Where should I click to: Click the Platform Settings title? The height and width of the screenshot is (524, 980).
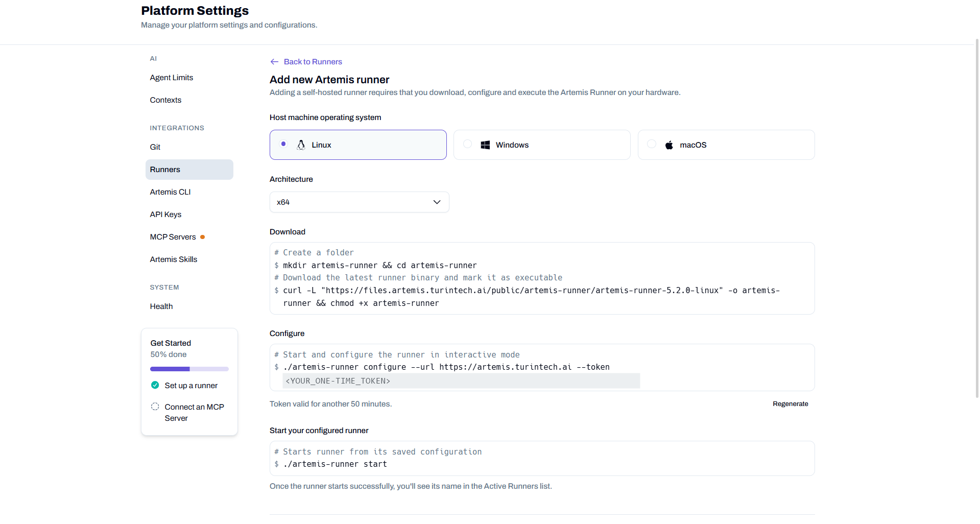point(195,11)
